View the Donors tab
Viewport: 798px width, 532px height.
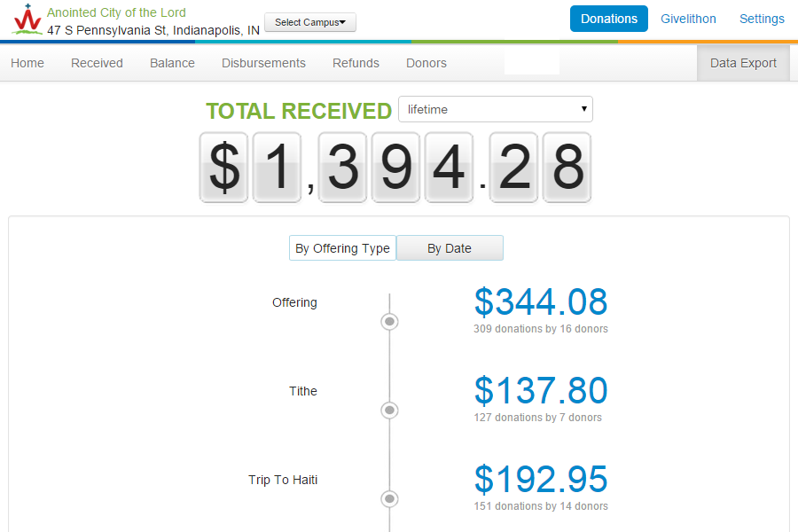(x=426, y=63)
